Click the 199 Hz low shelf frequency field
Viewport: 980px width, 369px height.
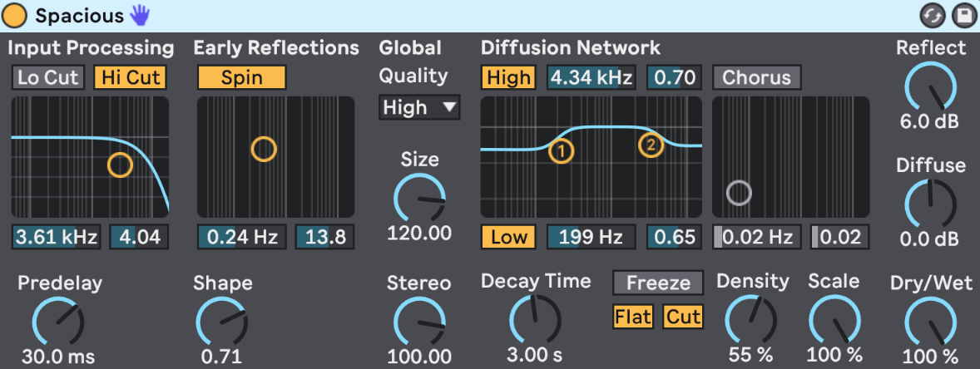pos(591,237)
